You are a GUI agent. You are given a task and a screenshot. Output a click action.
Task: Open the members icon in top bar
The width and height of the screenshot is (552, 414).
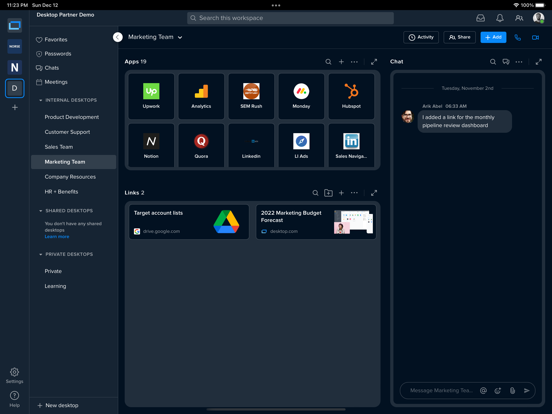[x=519, y=18]
